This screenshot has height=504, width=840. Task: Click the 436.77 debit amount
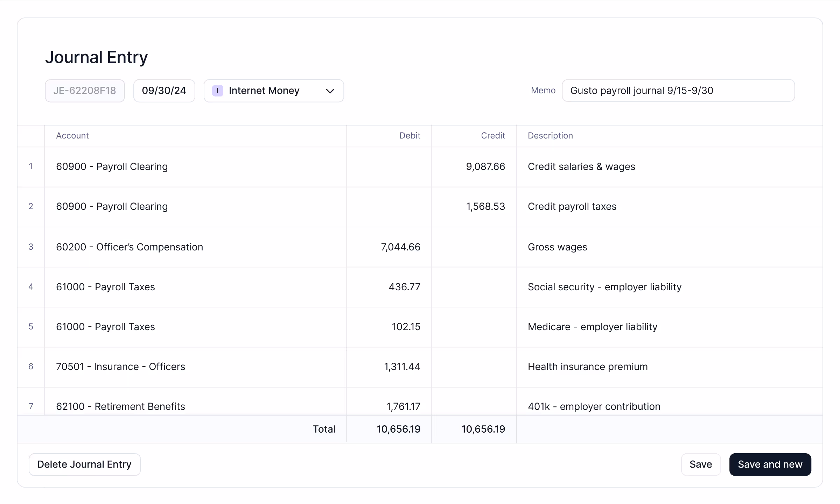click(x=404, y=287)
